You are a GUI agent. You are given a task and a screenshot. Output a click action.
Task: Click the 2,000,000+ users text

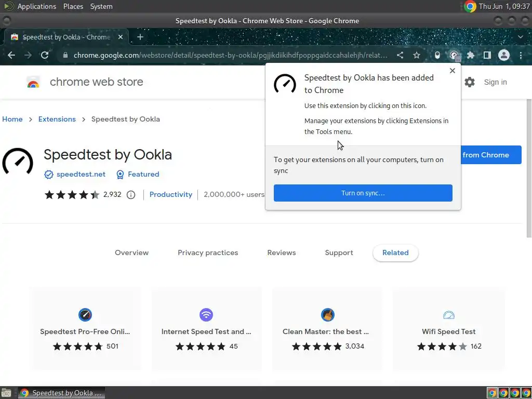pyautogui.click(x=234, y=195)
